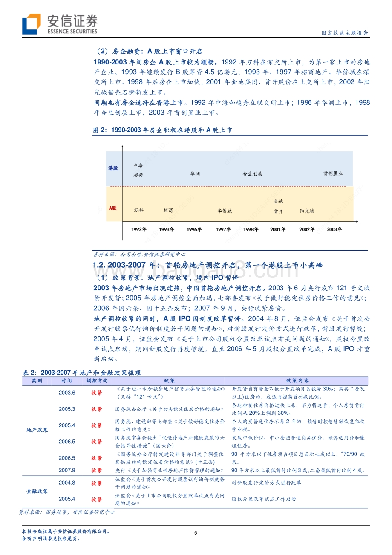The width and height of the screenshot is (392, 555).
Task: Click '金地' in the chart
Action: click(278, 201)
